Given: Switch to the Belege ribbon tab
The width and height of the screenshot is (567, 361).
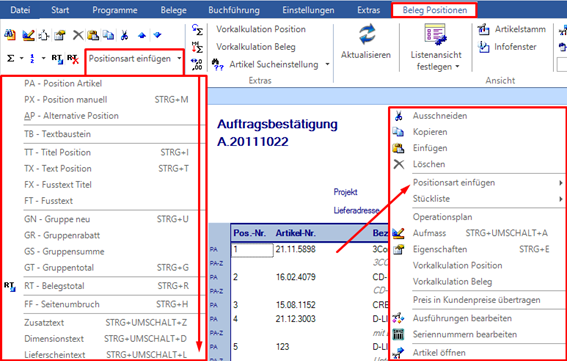Looking at the screenshot, I should pos(174,10).
